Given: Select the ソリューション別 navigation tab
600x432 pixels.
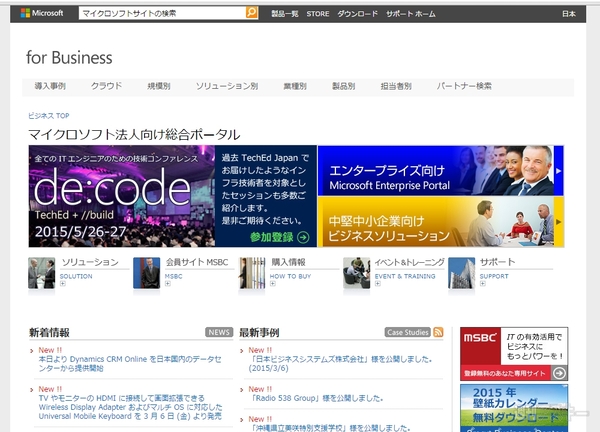Looking at the screenshot, I should [x=227, y=86].
